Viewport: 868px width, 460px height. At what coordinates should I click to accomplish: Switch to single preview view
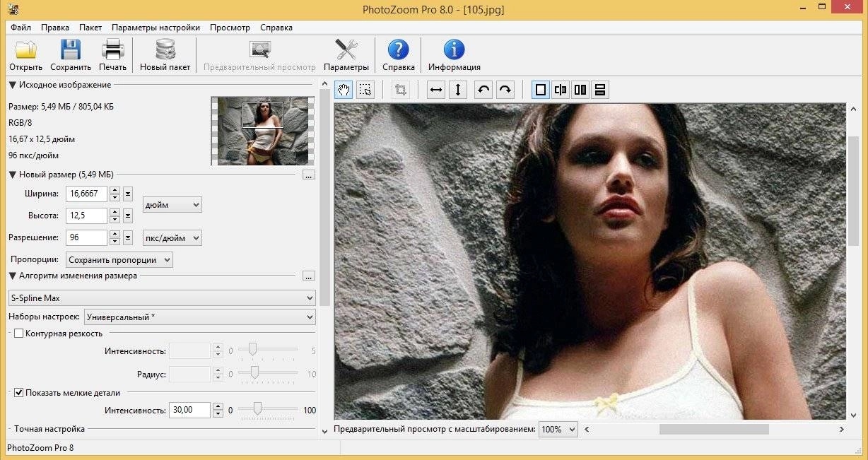click(x=541, y=90)
